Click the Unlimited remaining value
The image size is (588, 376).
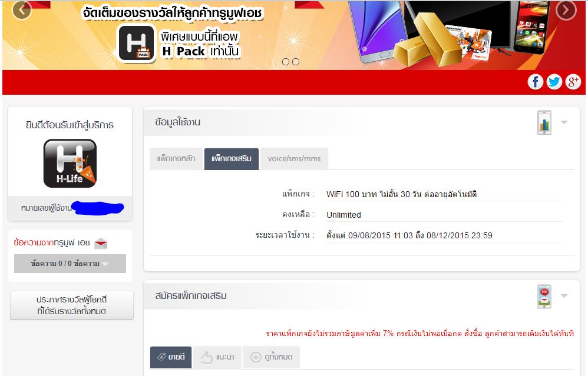(x=343, y=215)
